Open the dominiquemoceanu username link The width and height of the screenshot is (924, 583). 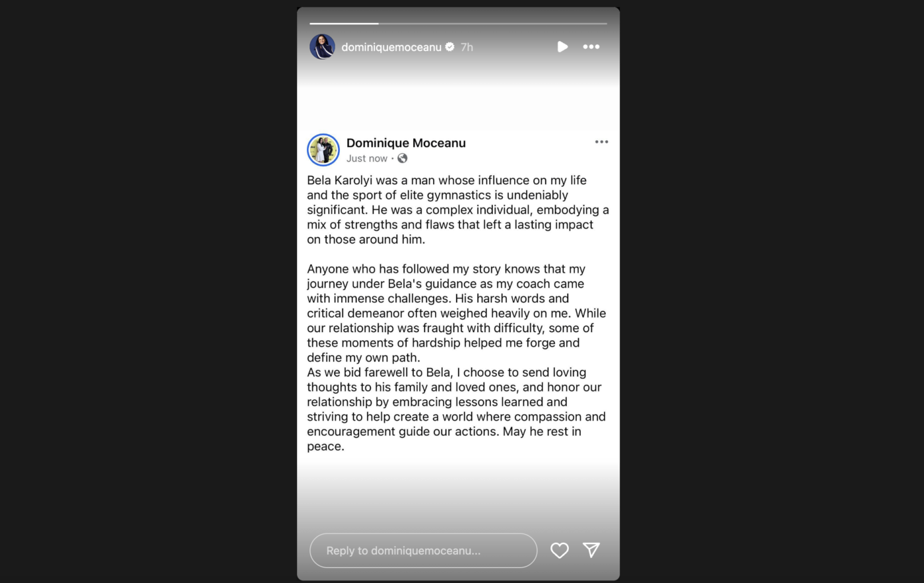[x=391, y=47]
